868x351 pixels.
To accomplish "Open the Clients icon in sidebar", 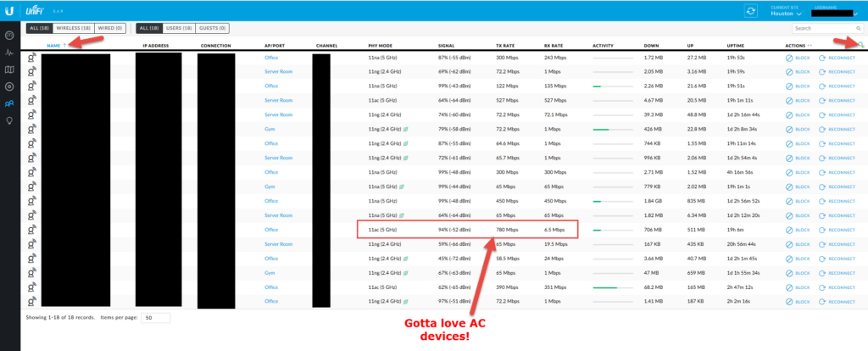I will 9,103.
